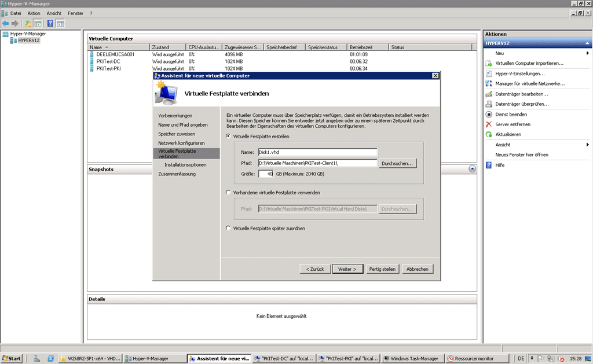Select "Virtuelle Festplatte später zuordnen" option
The width and height of the screenshot is (593, 364).
pos(228,229)
